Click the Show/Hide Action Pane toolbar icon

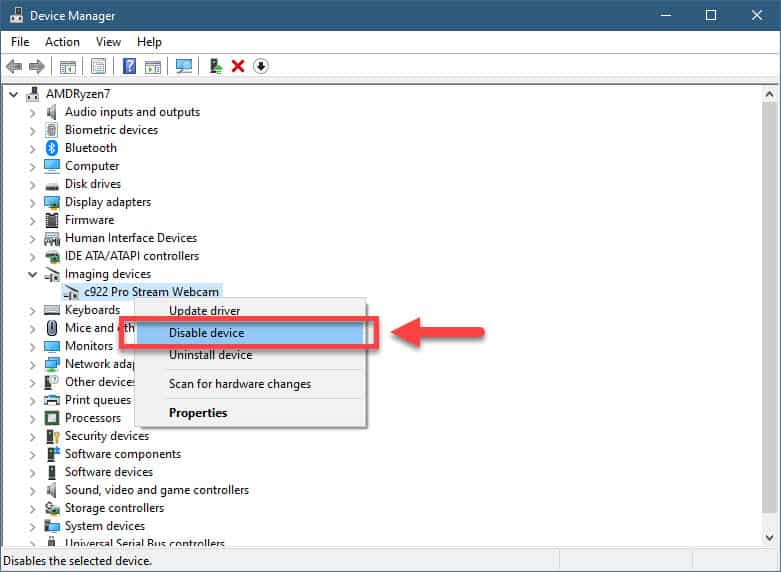153,66
